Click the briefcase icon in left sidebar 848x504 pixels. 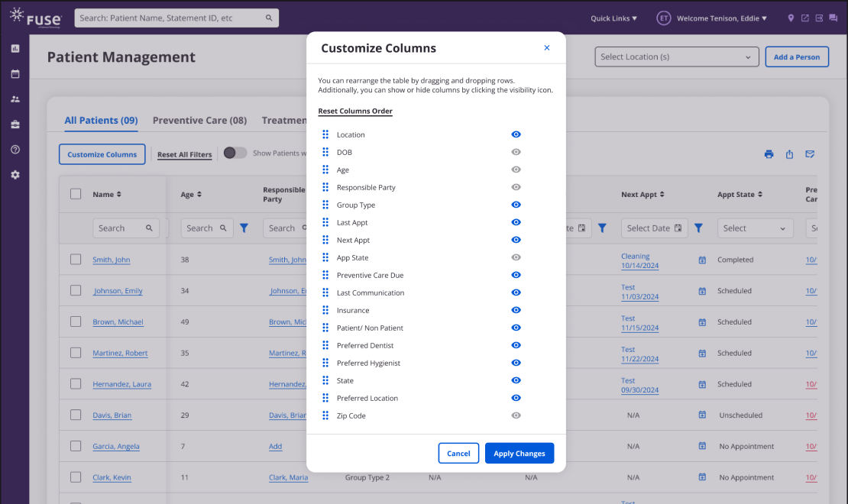15,124
